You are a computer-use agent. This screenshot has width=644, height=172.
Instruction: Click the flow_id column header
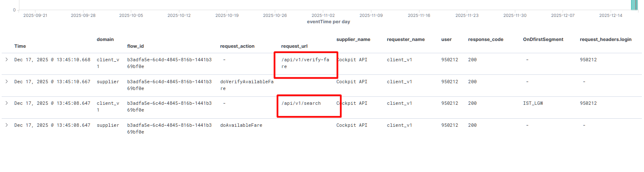pyautogui.click(x=135, y=46)
